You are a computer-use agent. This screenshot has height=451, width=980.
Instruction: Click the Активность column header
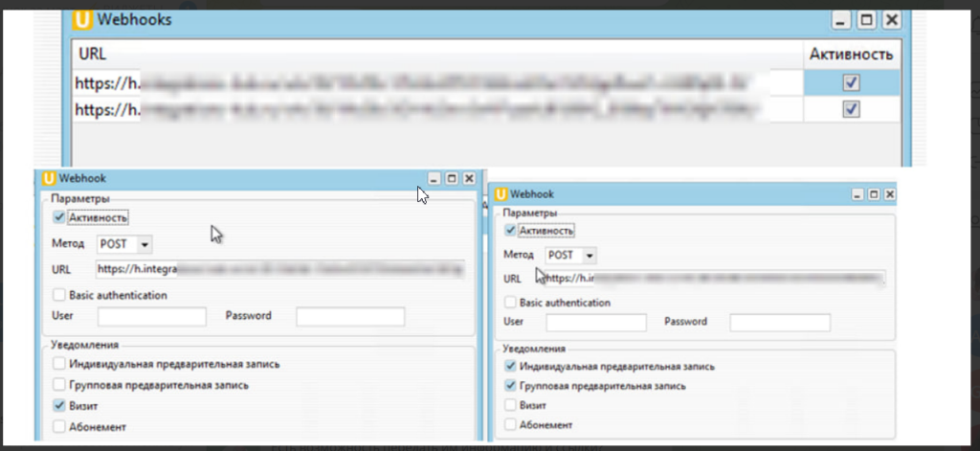[851, 55]
